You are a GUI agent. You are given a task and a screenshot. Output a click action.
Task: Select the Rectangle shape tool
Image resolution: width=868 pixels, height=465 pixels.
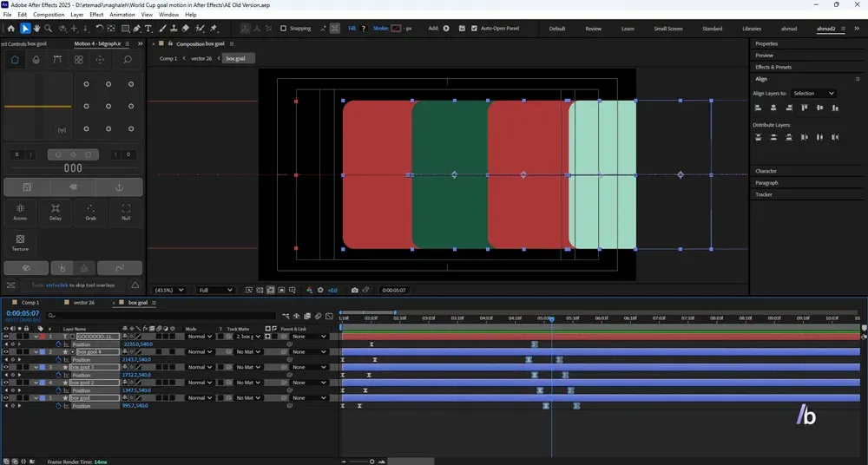coord(125,29)
